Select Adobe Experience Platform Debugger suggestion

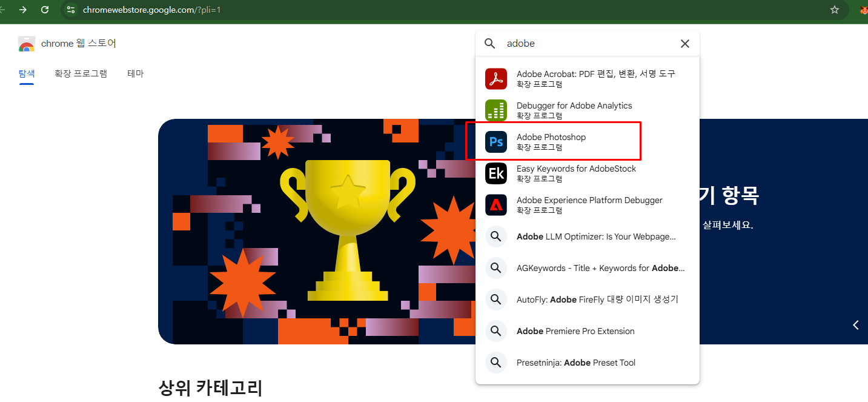point(588,205)
